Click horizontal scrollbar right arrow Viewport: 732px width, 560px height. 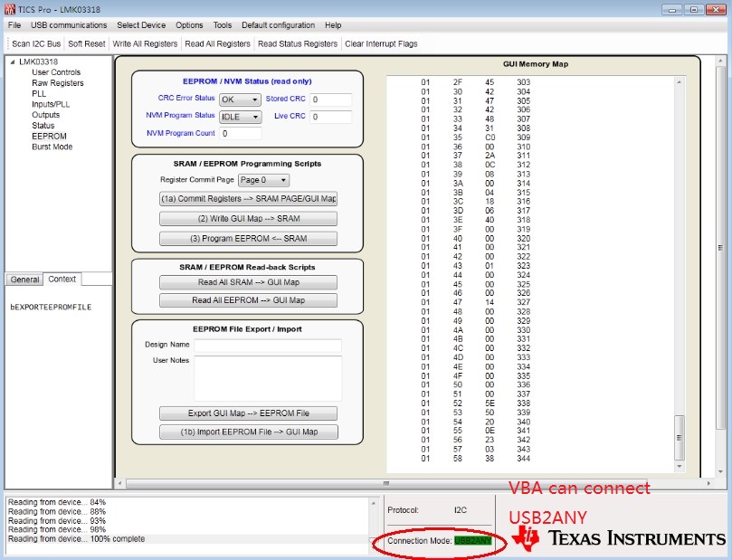[x=708, y=483]
